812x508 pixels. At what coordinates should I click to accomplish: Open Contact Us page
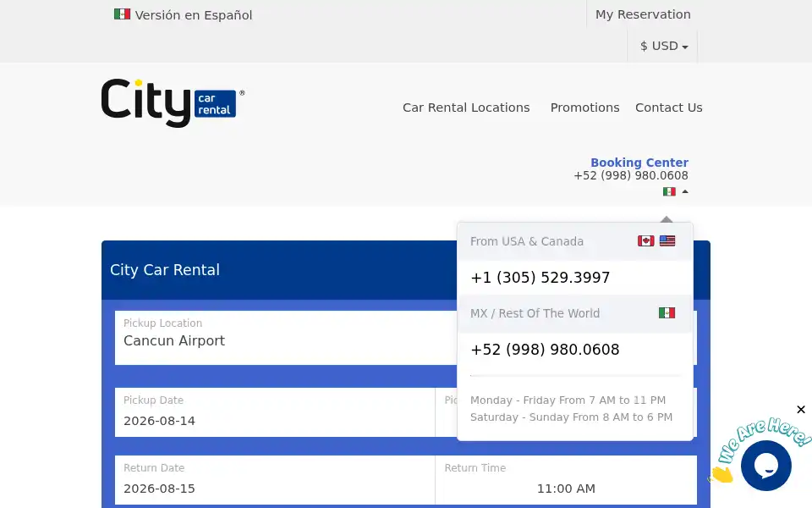pyautogui.click(x=668, y=108)
